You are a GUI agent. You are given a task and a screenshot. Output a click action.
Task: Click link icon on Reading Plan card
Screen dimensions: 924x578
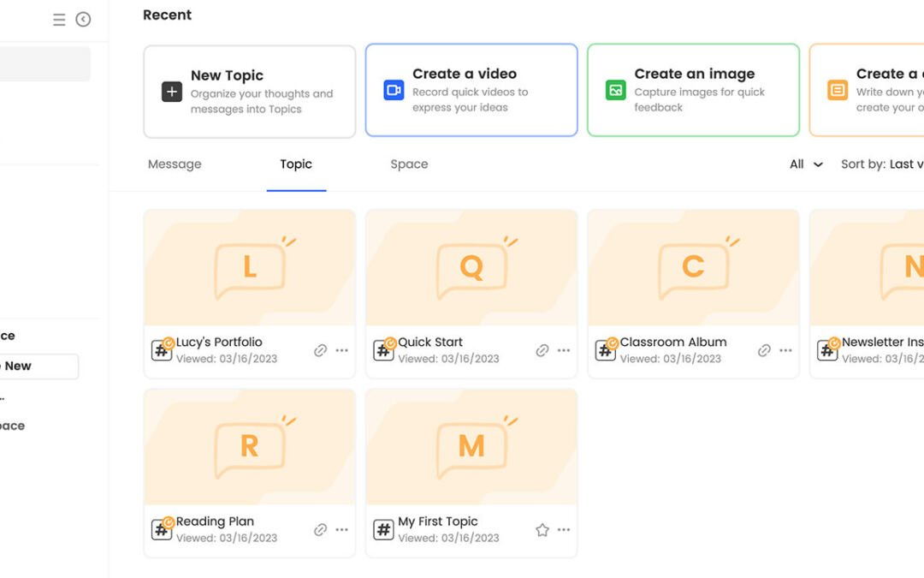320,530
